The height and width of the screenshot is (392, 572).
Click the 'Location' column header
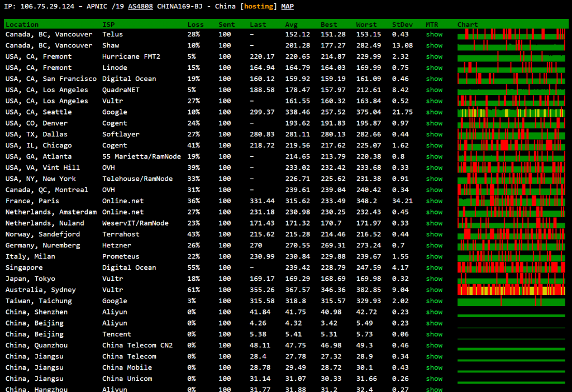[22, 25]
